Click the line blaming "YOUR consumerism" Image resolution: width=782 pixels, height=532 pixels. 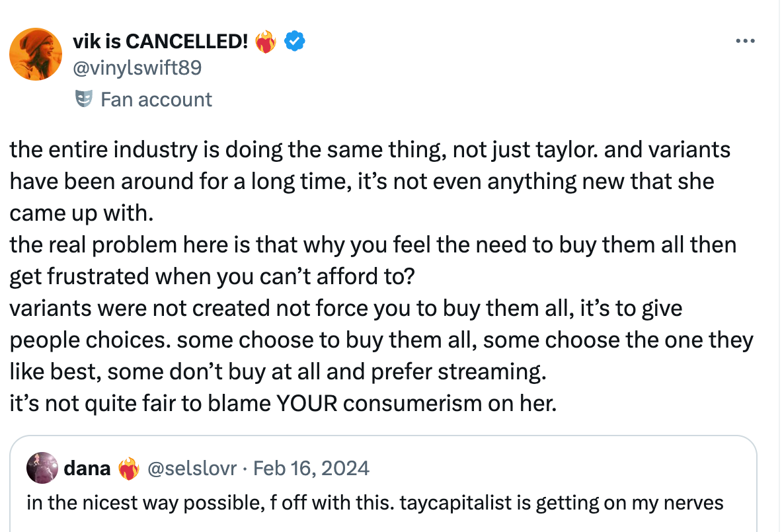283,403
